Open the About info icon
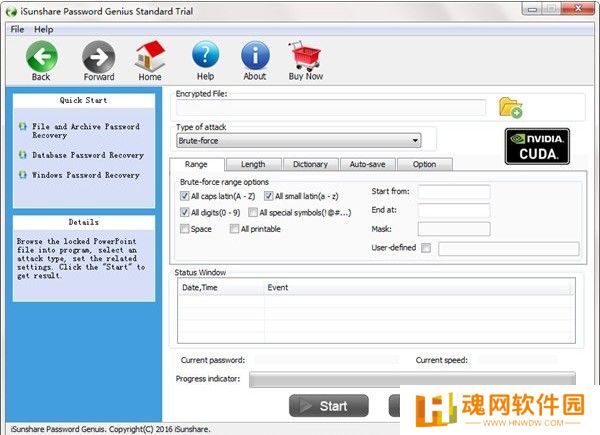The image size is (600, 435). tap(255, 55)
